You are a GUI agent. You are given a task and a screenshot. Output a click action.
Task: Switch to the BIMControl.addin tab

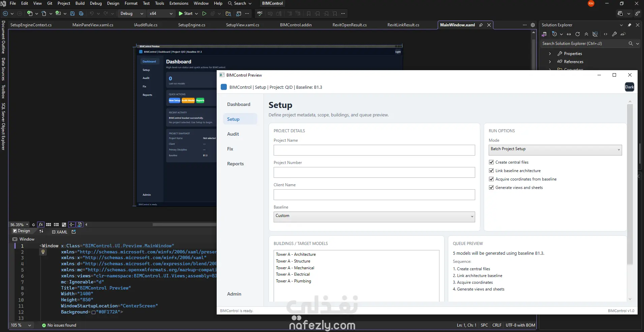[x=296, y=25]
